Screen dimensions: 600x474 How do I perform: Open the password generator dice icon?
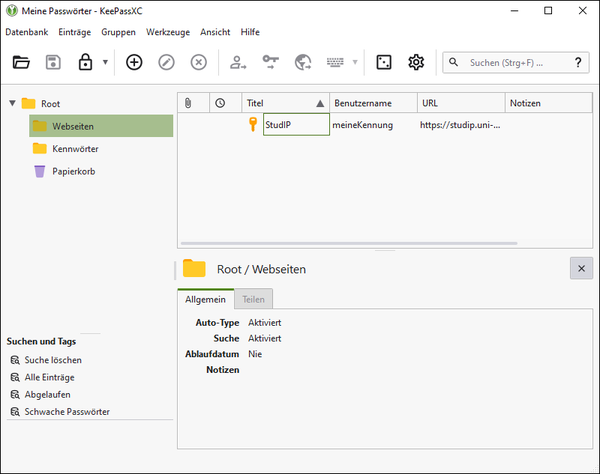[384, 62]
